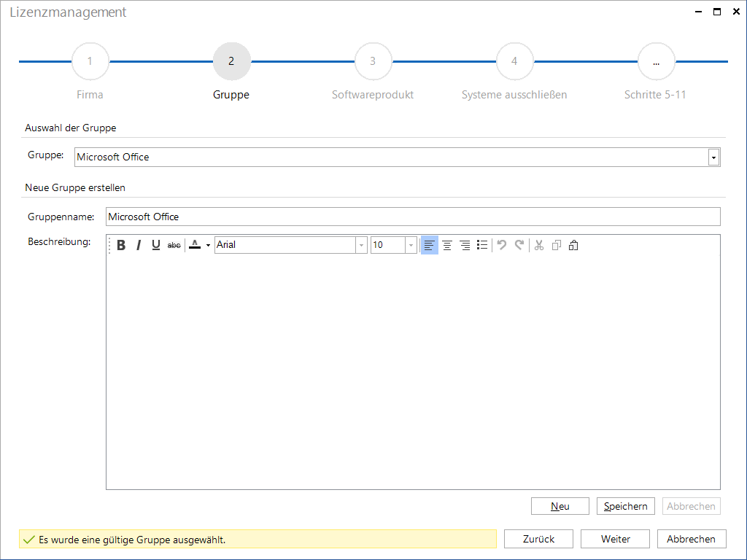Toggle bold formatting in description toolbar
This screenshot has height=560, width=747.
pyautogui.click(x=121, y=245)
